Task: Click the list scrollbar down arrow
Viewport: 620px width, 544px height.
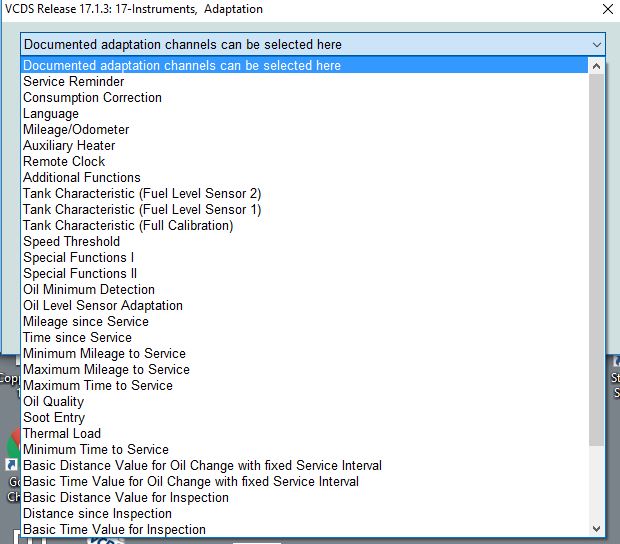Action: point(597,529)
